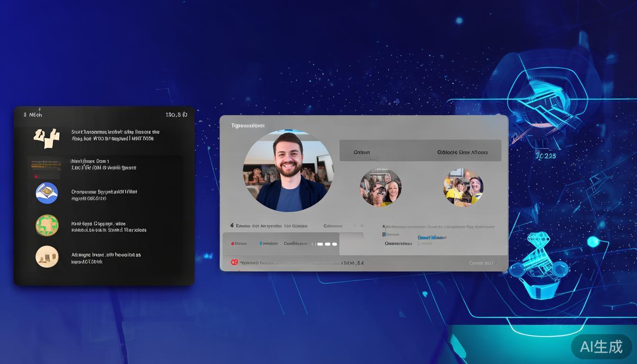
Task: Click the top-right label in dark panel header
Action: coord(176,115)
